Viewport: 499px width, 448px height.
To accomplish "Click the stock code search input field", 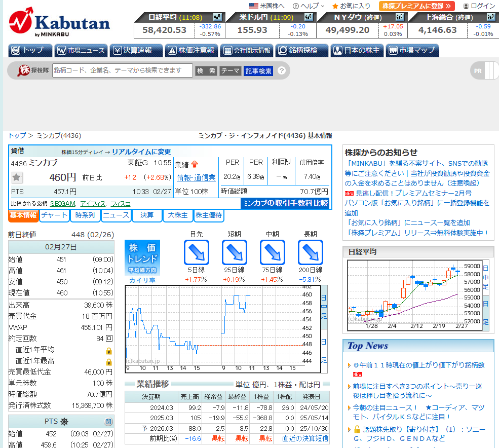I will (x=122, y=71).
